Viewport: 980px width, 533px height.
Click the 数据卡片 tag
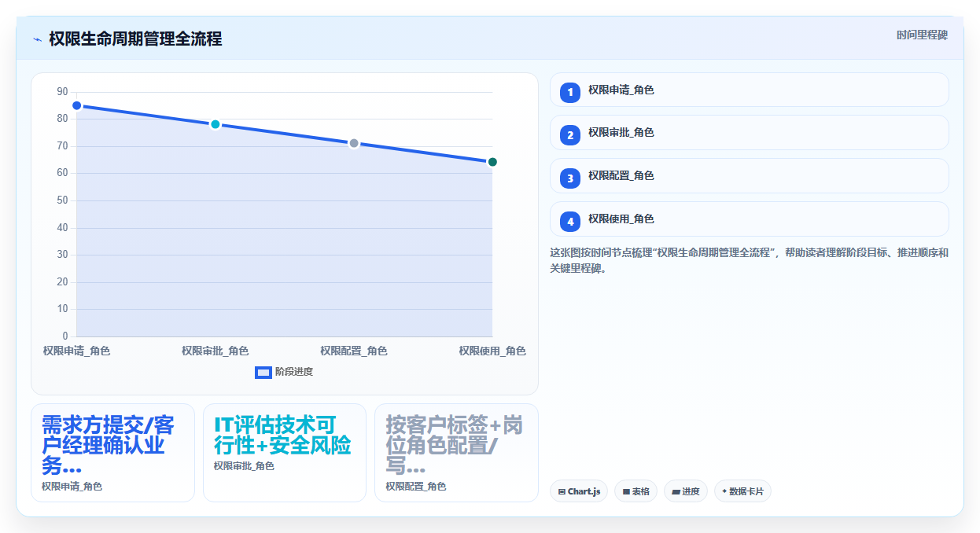pyautogui.click(x=742, y=491)
